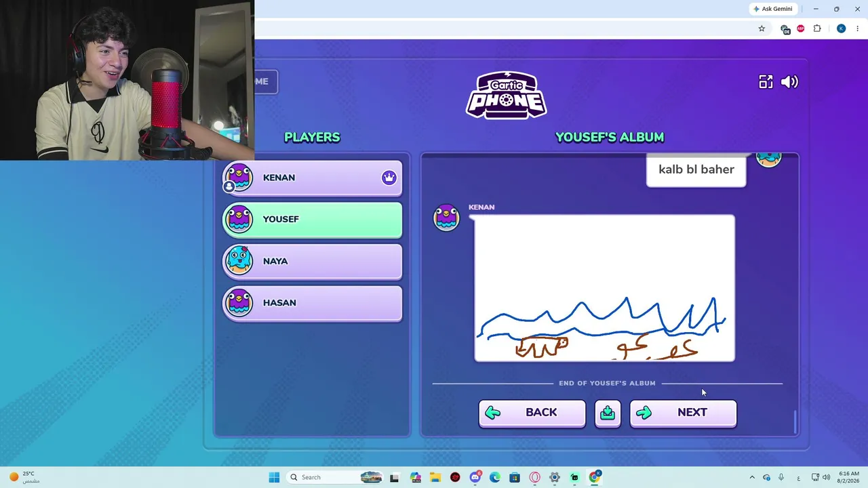Open the DE translation extension icon

pyautogui.click(x=785, y=28)
